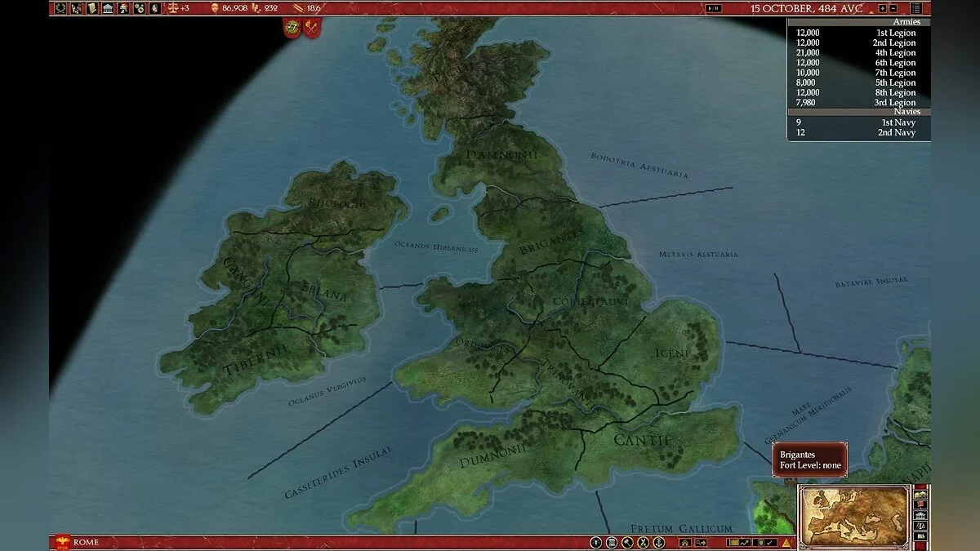The image size is (980, 551).
Task: Open the temple building government icon
Action: pyautogui.click(x=108, y=8)
